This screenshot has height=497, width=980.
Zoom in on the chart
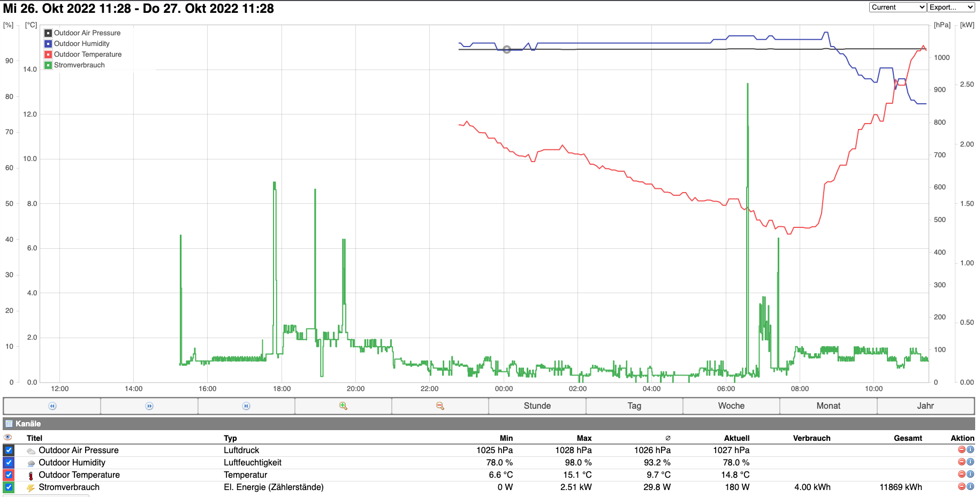(343, 406)
